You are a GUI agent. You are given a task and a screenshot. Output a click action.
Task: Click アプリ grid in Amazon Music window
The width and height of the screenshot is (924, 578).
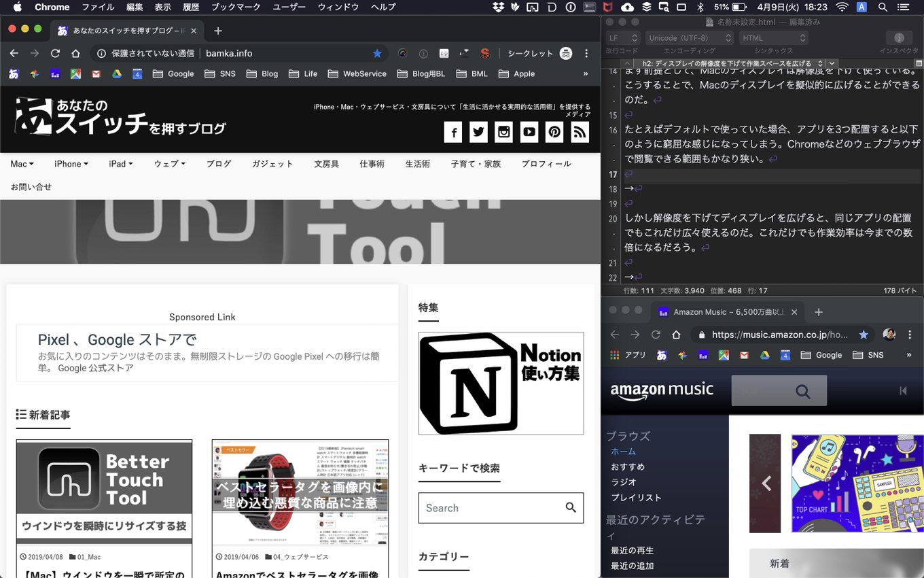614,355
